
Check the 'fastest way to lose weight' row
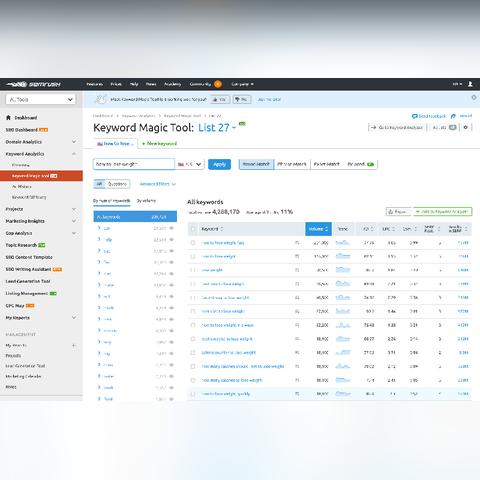(x=193, y=297)
